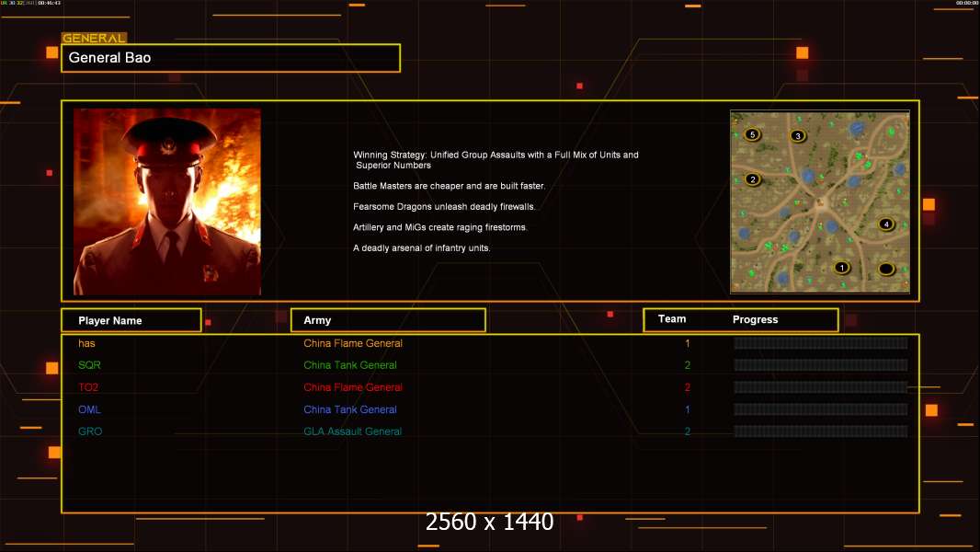Select player name SQR

pyautogui.click(x=89, y=365)
